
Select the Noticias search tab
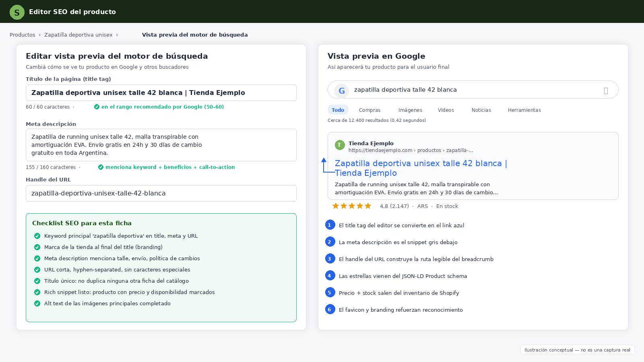tap(481, 110)
